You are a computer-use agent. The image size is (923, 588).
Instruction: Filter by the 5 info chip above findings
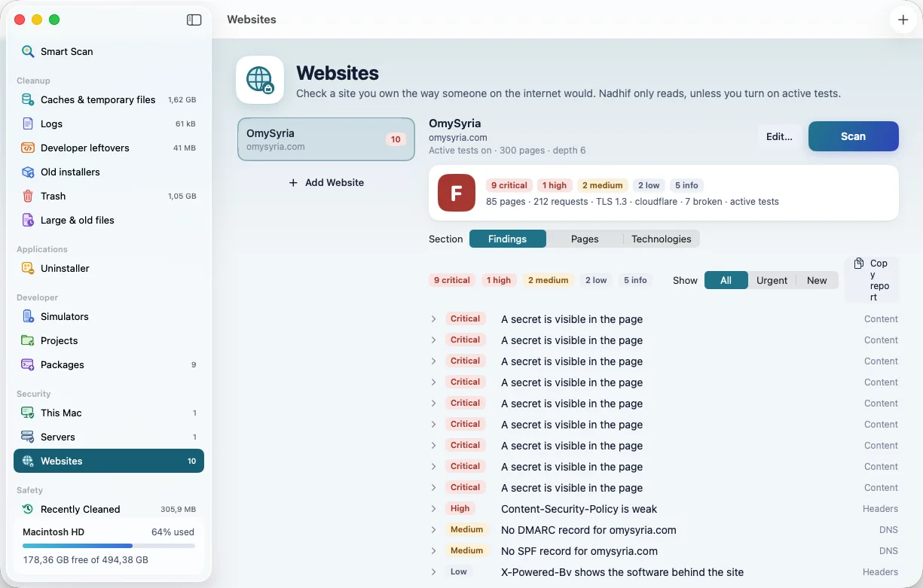coord(635,280)
